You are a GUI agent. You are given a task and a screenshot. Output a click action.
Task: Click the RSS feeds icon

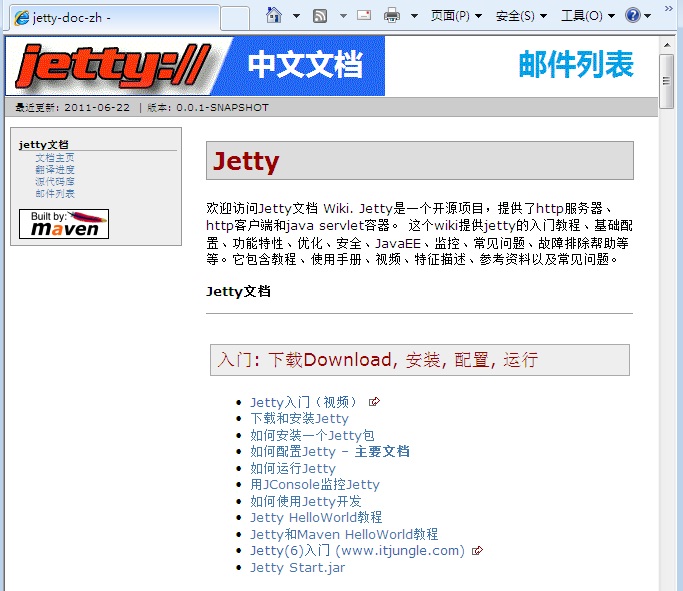[x=320, y=16]
